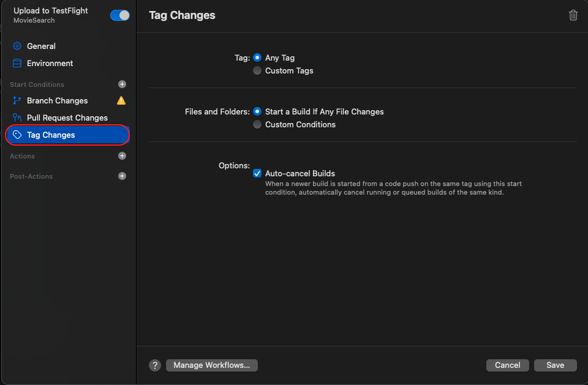Click the Tag Changes tag icon
This screenshot has width=588, height=385.
click(17, 135)
